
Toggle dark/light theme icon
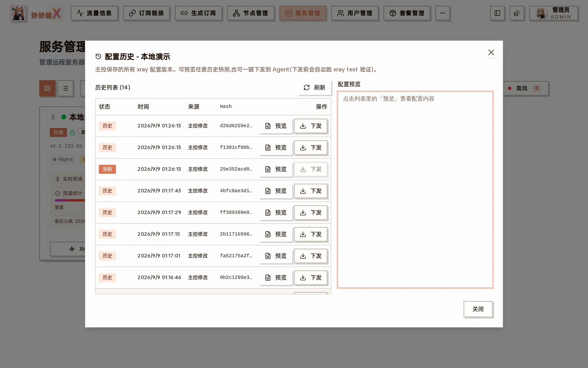click(517, 13)
